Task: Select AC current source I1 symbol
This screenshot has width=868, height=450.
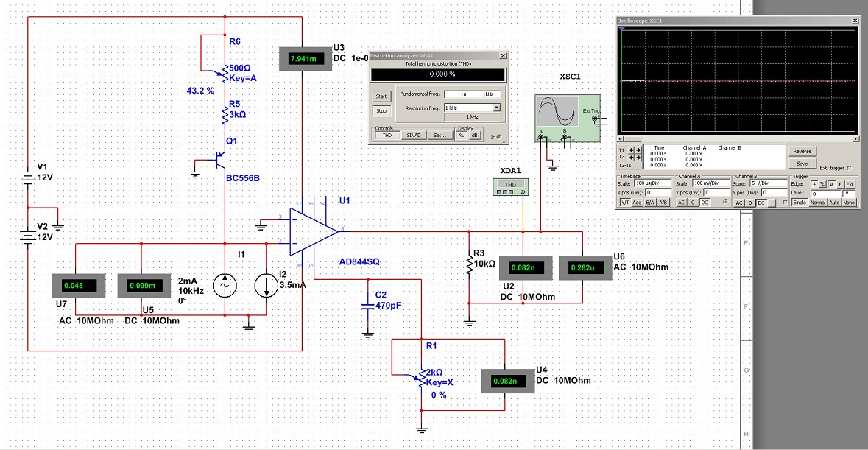Action: click(x=225, y=286)
